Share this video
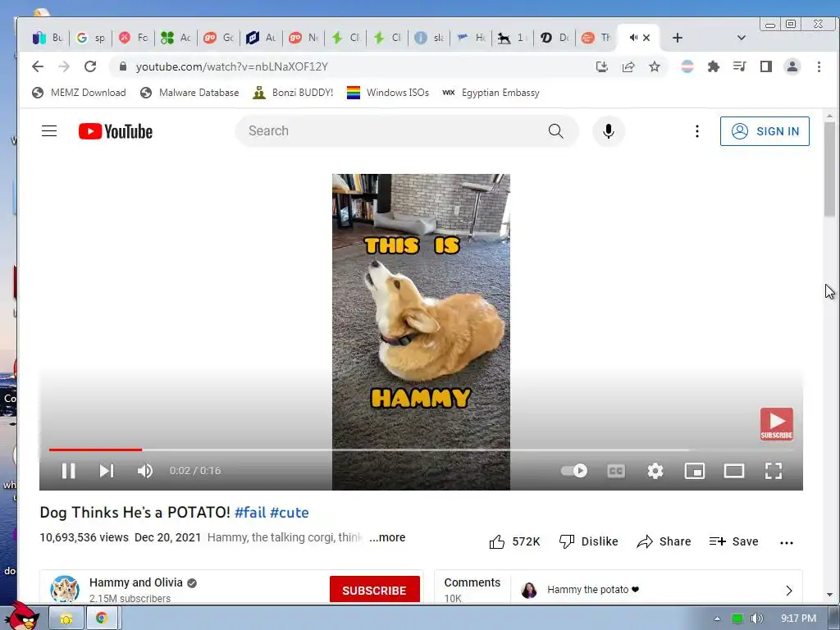The image size is (840, 630). coord(664,541)
